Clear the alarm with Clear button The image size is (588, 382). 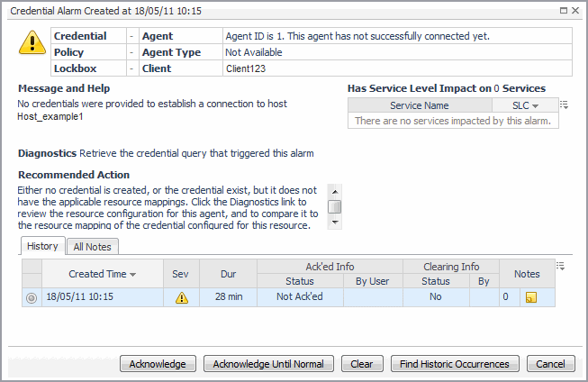pyautogui.click(x=362, y=364)
